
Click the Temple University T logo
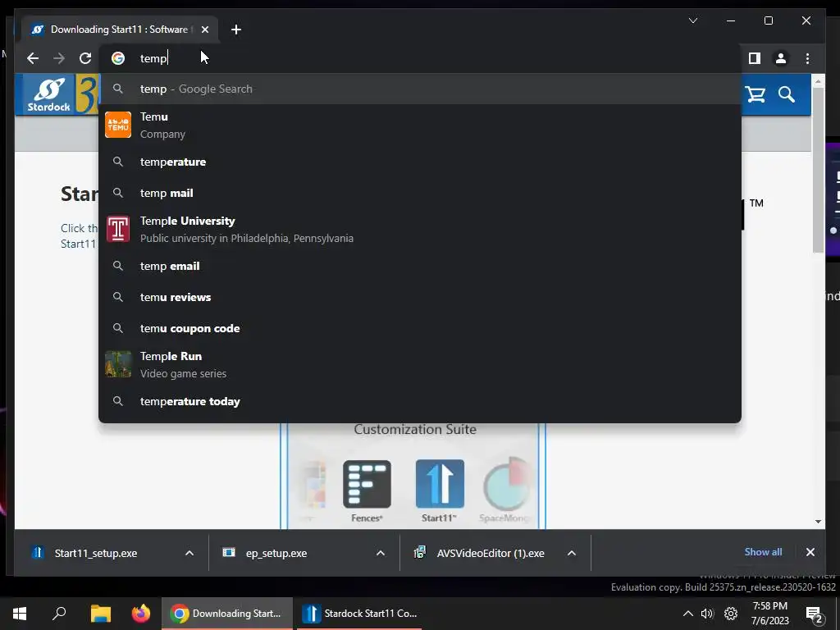coord(118,230)
